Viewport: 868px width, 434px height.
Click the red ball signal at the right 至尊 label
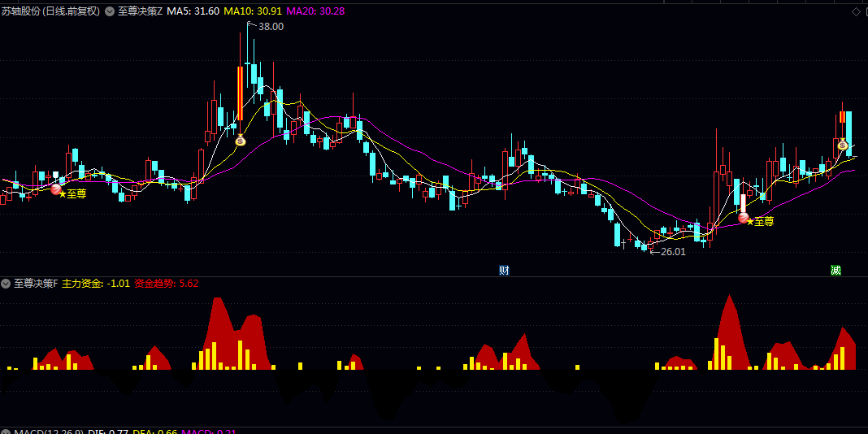click(744, 218)
